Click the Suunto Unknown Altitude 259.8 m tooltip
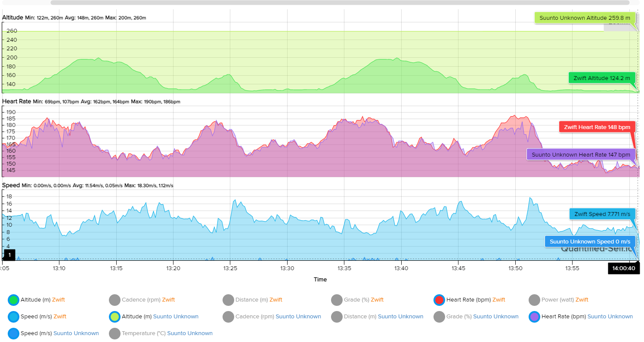Image resolution: width=644 pixels, height=342 pixels. (x=585, y=18)
